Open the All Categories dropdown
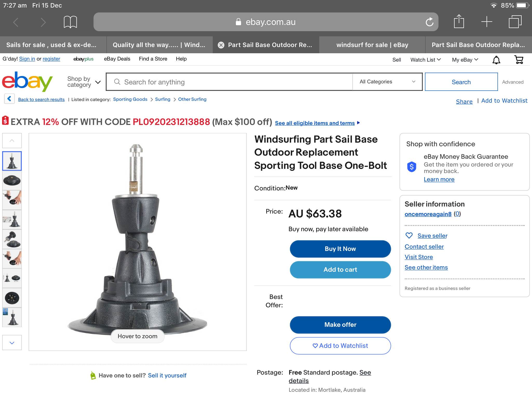Screen dimensions: 532x399 pyautogui.click(x=387, y=82)
